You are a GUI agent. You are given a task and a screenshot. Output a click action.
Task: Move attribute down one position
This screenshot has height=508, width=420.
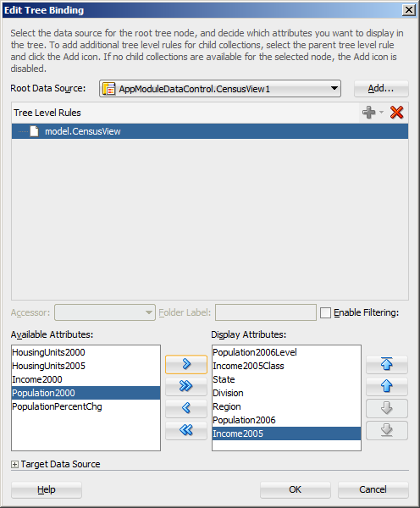tap(387, 408)
